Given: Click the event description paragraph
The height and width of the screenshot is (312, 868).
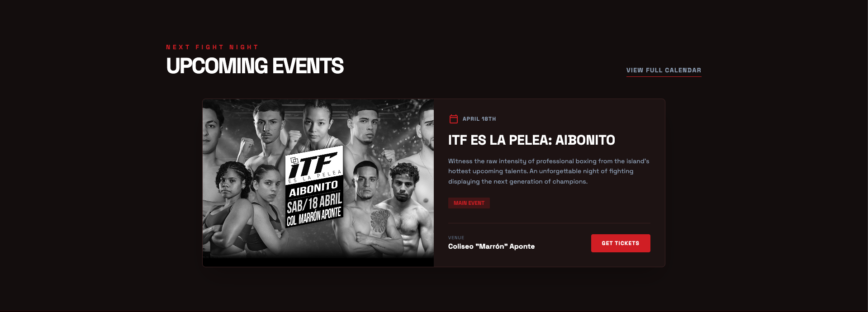Looking at the screenshot, I should pyautogui.click(x=549, y=171).
